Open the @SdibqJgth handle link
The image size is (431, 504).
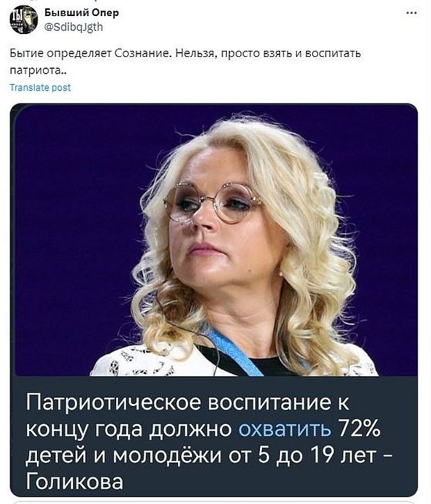coord(73,27)
